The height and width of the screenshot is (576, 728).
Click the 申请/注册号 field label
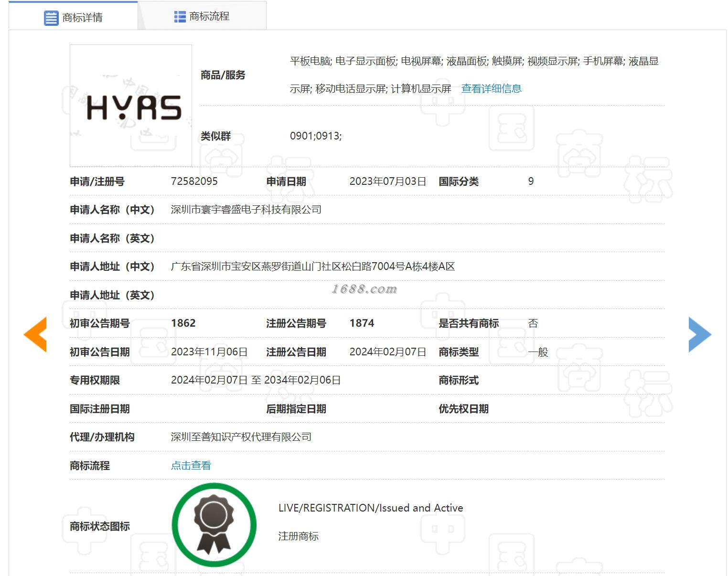(97, 181)
